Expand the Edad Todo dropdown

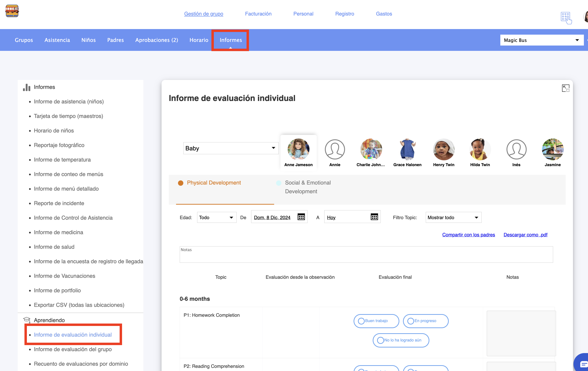pos(216,217)
